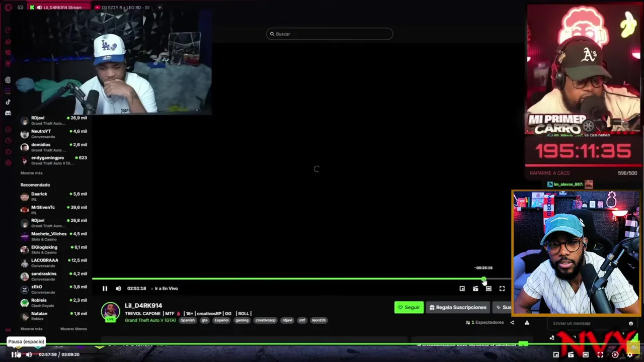The height and width of the screenshot is (362, 644).
Task: Mute the Kick stream volume
Action: 118,289
